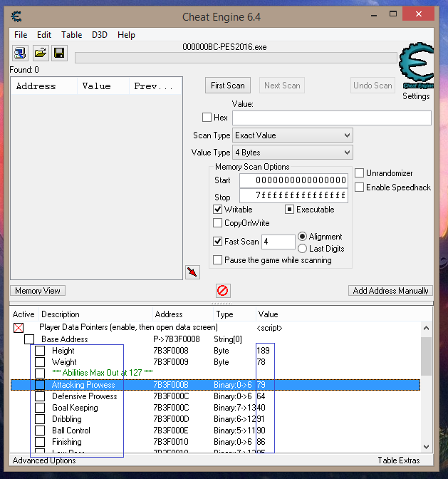This screenshot has height=479, width=448.
Task: Enable the Hex checkbox
Action: click(x=207, y=118)
